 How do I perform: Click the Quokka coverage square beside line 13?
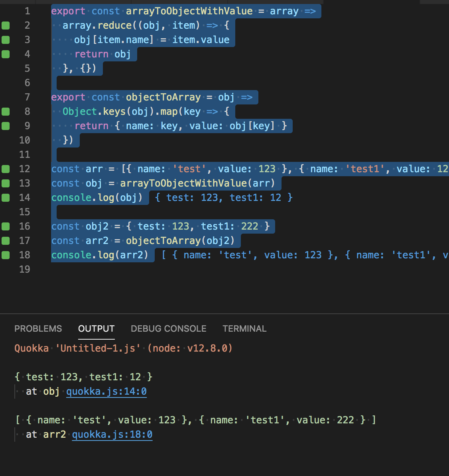6,183
